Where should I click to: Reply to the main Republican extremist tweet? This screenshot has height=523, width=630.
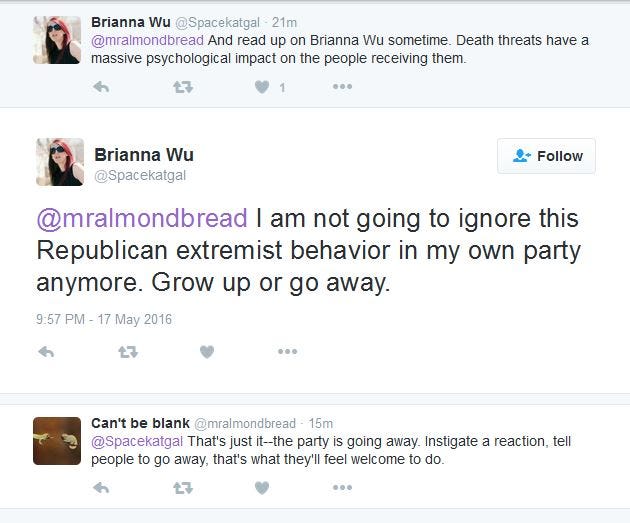pyautogui.click(x=46, y=352)
